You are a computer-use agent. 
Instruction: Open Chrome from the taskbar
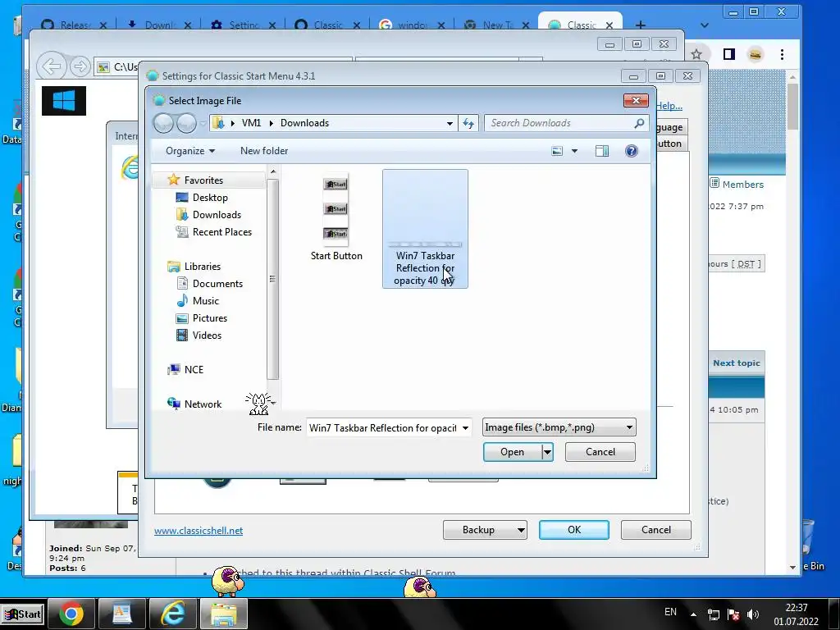(71, 614)
